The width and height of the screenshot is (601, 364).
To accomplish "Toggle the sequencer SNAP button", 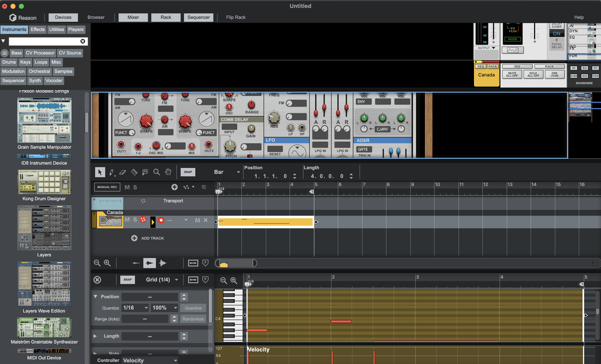I will 188,172.
